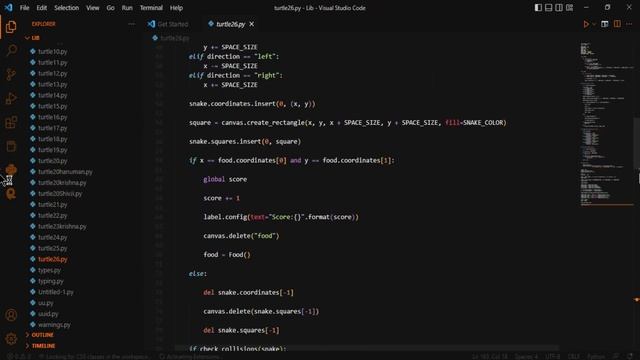Open turtle19.py in the explorer
Screen dimensions: 640x360
[53, 150]
